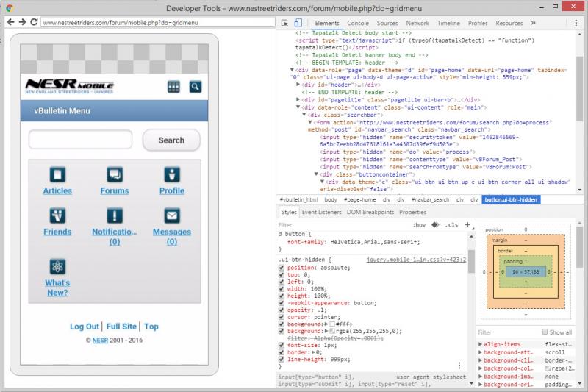
Task: Click the Messages envelope icon
Action: point(172,215)
